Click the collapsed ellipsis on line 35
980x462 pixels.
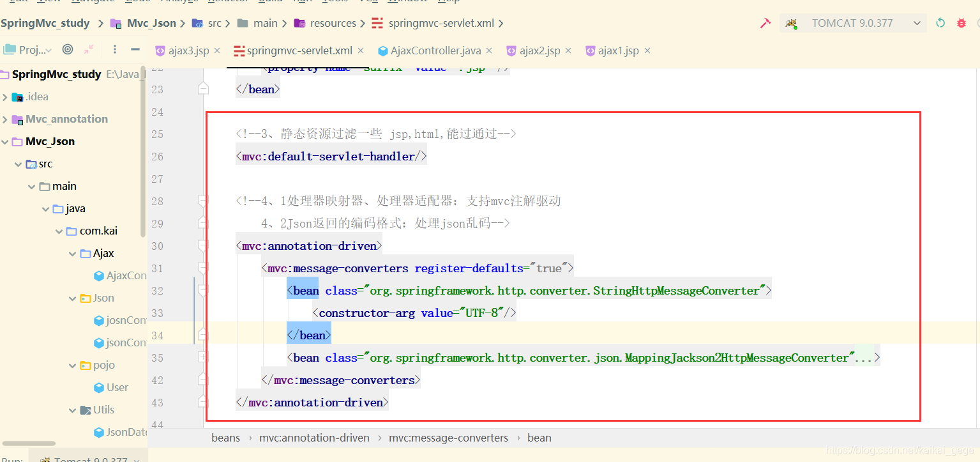pyautogui.click(x=864, y=358)
